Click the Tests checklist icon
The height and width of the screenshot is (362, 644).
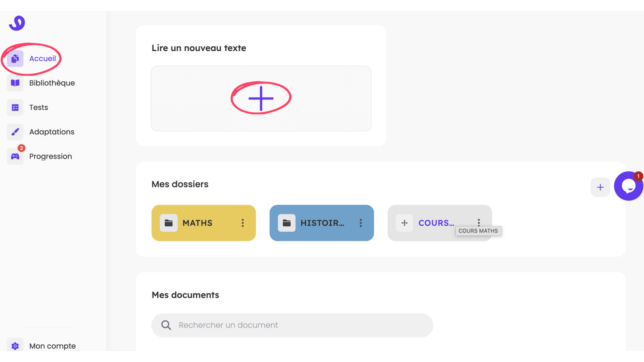[15, 108]
